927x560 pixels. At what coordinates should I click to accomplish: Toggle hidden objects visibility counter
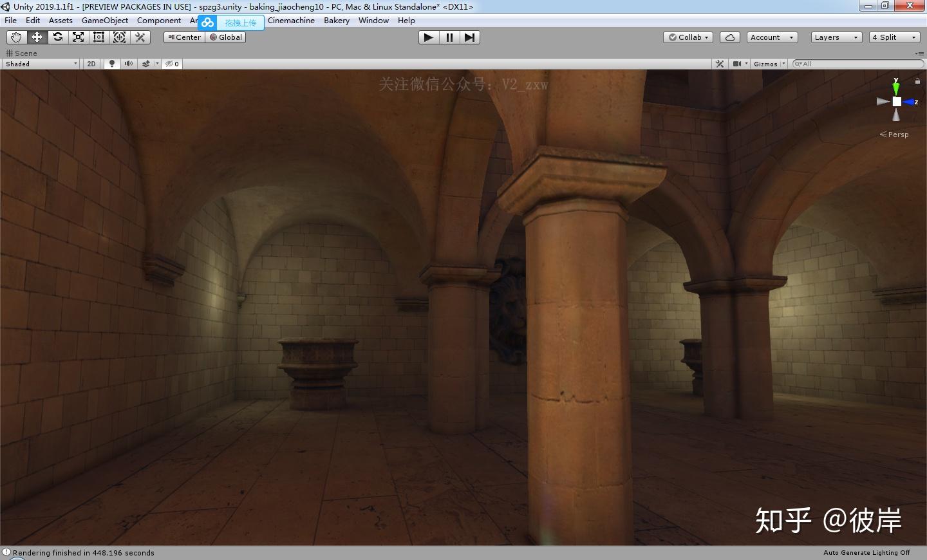pos(173,64)
